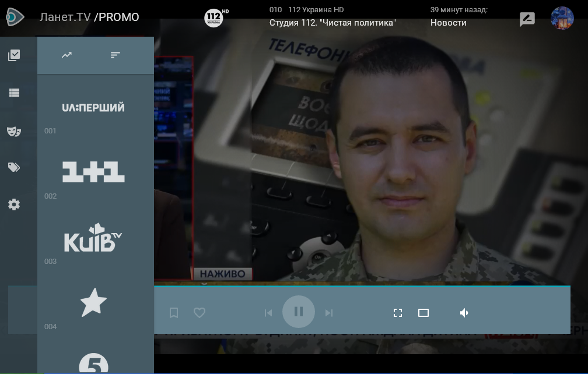Switch to the sorted list tab
Screen dimensions: 588x374
click(116, 55)
